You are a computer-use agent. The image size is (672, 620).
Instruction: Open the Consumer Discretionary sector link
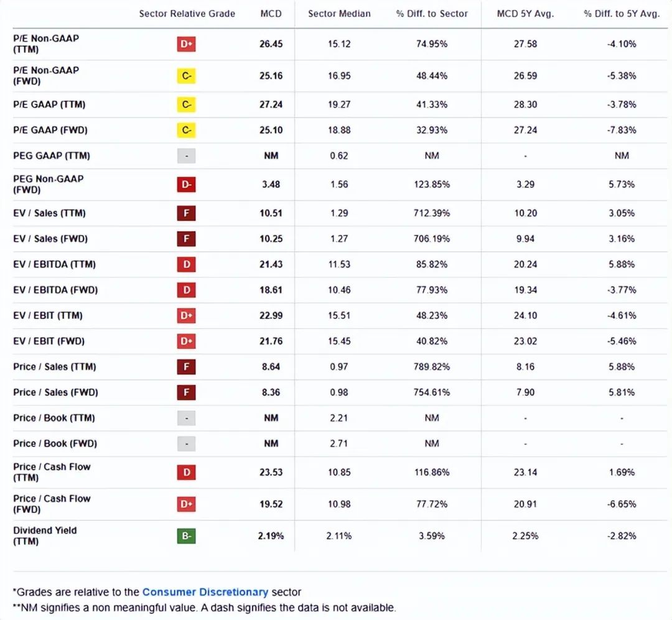point(205,592)
